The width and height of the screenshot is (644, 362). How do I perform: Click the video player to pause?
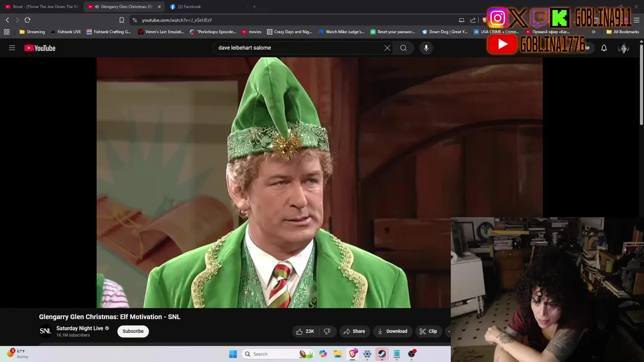319,182
